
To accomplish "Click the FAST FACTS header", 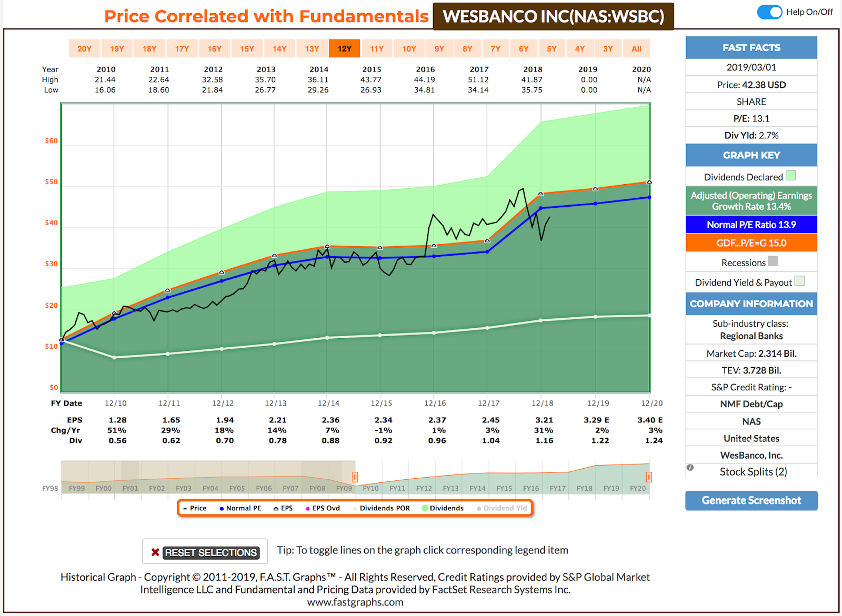I will [x=751, y=47].
